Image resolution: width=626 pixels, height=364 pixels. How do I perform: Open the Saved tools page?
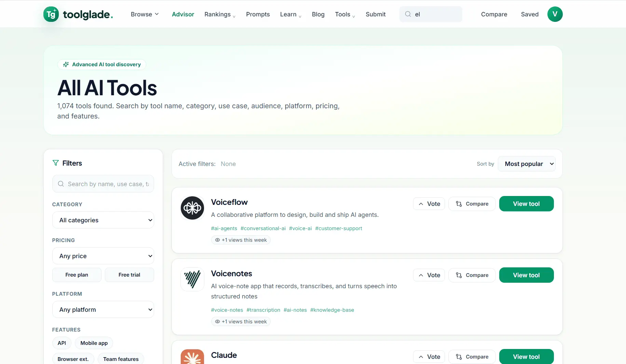(x=530, y=14)
